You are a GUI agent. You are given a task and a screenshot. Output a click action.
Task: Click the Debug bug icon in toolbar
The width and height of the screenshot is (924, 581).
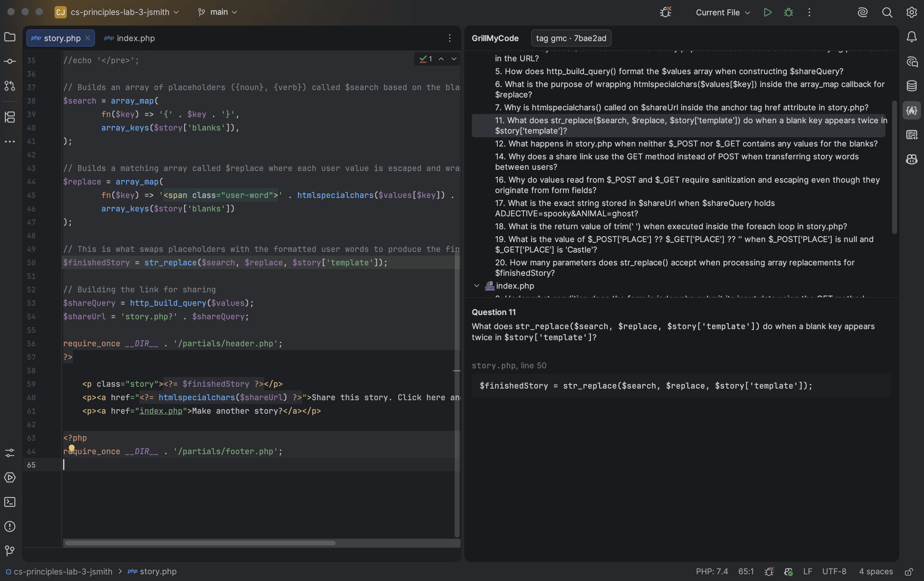(x=788, y=12)
